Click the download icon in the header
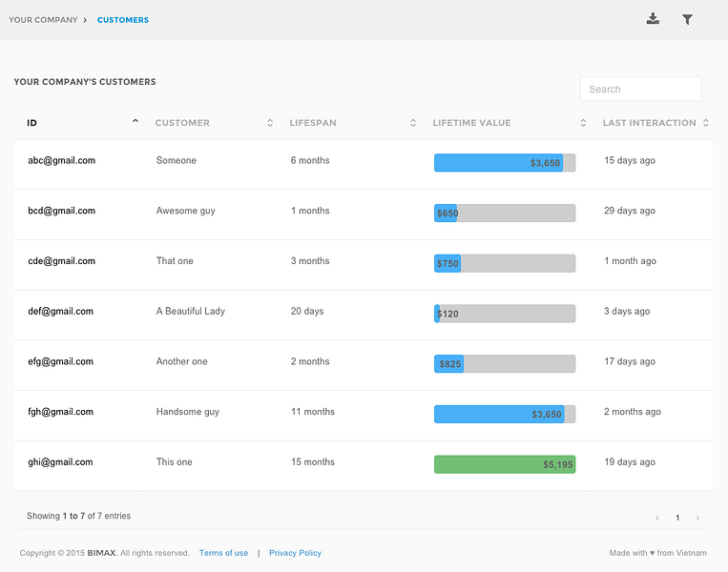728x572 pixels. (653, 19)
